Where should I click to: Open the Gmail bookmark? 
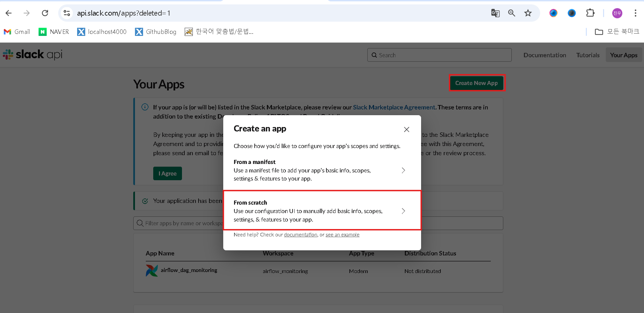(x=17, y=32)
